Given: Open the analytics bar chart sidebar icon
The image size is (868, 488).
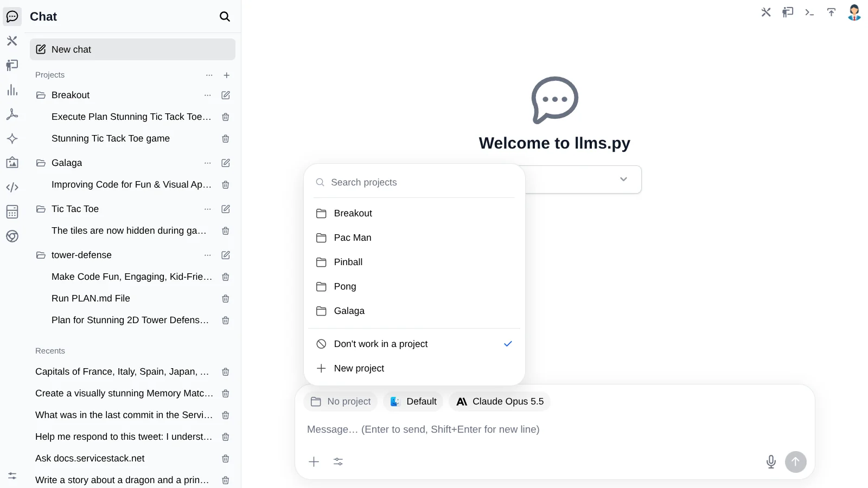Looking at the screenshot, I should click(12, 90).
